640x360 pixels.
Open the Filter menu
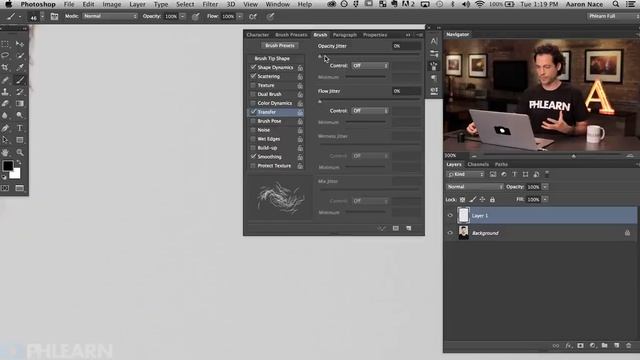tap(210, 4)
